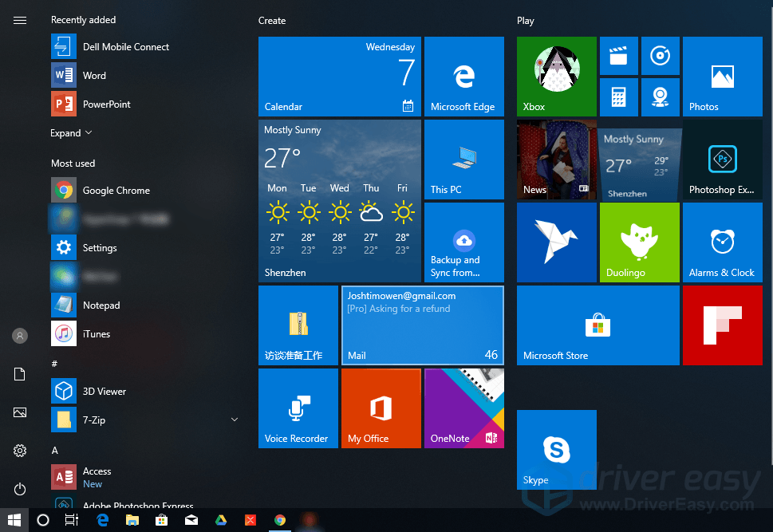The height and width of the screenshot is (532, 773).
Task: Launch Skype tile
Action: [557, 450]
